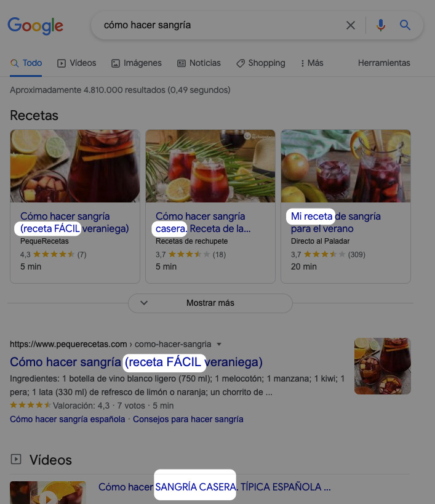Open the pequerecetas.com search result title
The height and width of the screenshot is (504, 435).
coord(136,362)
